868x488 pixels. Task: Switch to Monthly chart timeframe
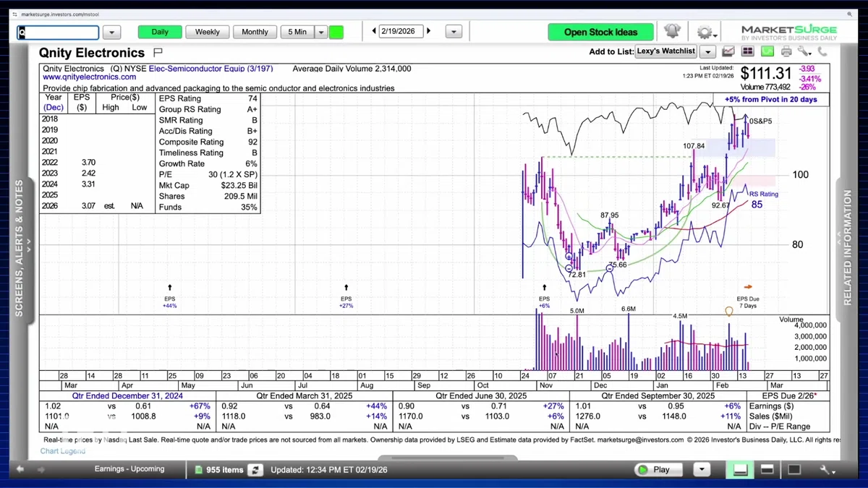click(x=255, y=32)
